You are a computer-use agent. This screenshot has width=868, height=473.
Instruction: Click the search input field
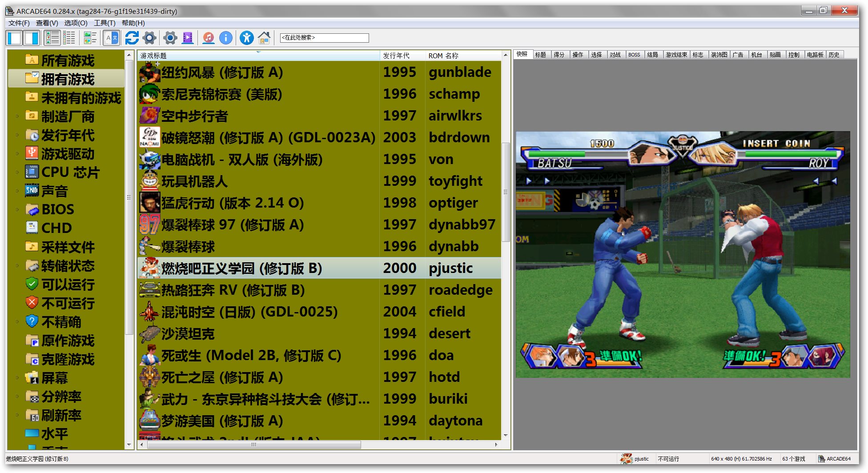(324, 38)
